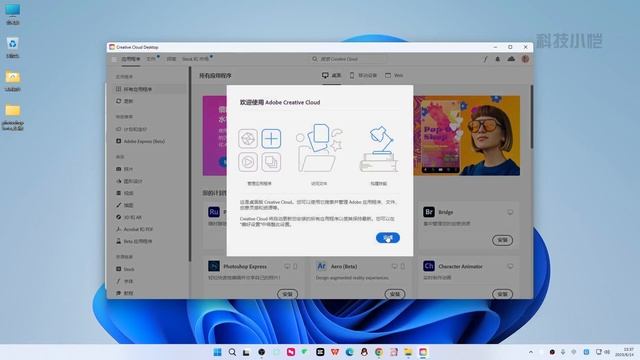The width and height of the screenshot is (640, 360).
Task: Open the fonts icon in the header
Action: [485, 59]
